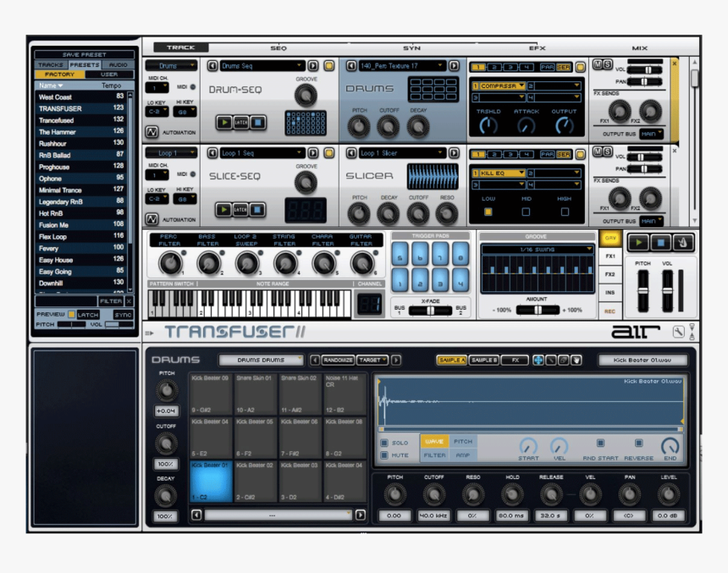
Task: Stop the Slice-Seq sequencer
Action: [256, 210]
